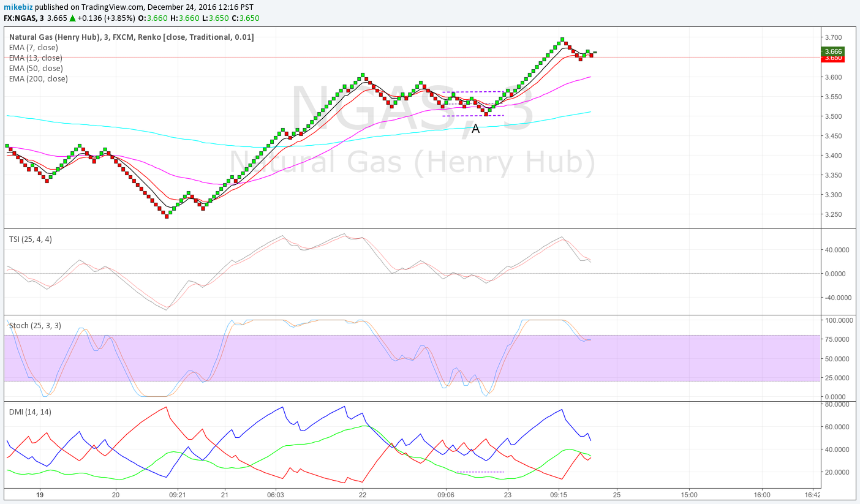The width and height of the screenshot is (860, 504).
Task: Click the 20.0000 DMI scale label
Action: [x=838, y=472]
